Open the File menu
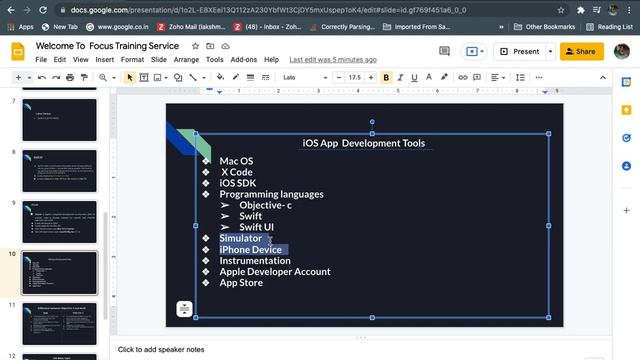Screen dimensions: 640x360 (x=41, y=60)
